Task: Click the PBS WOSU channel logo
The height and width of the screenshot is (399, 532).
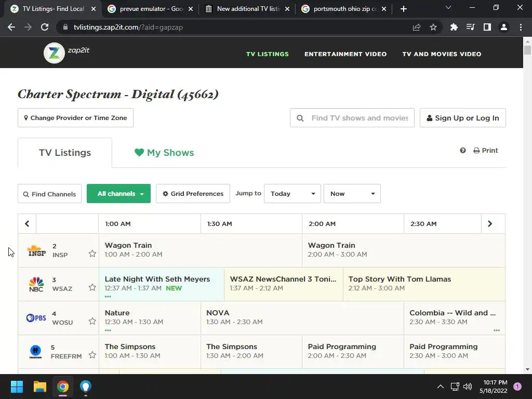Action: (x=36, y=318)
